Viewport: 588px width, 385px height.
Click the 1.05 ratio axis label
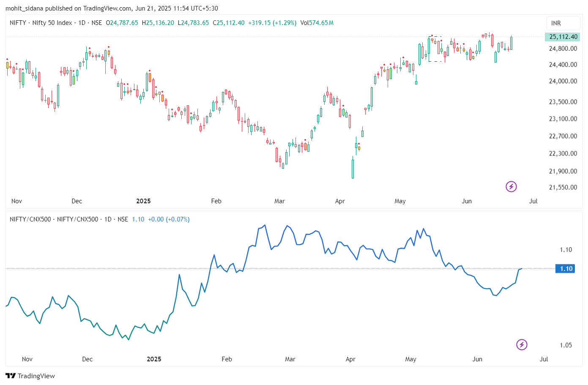point(566,345)
